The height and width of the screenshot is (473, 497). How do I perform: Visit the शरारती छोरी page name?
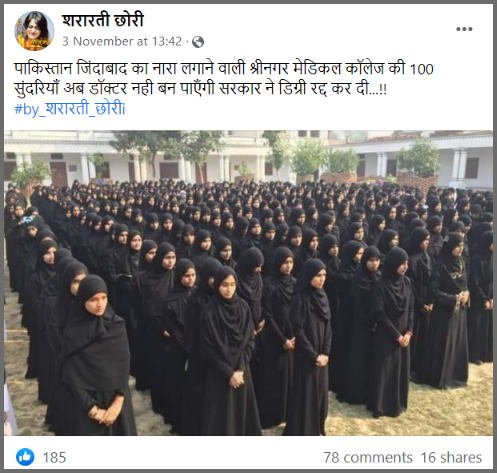103,19
